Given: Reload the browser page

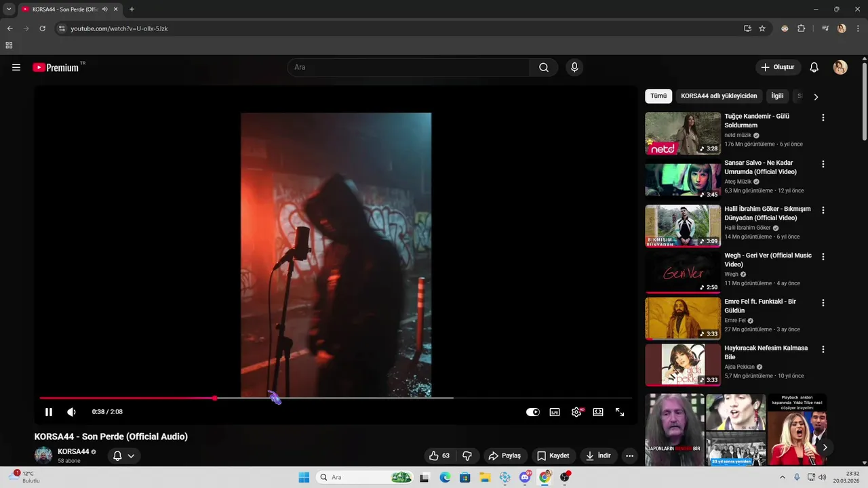Looking at the screenshot, I should pos(42,28).
